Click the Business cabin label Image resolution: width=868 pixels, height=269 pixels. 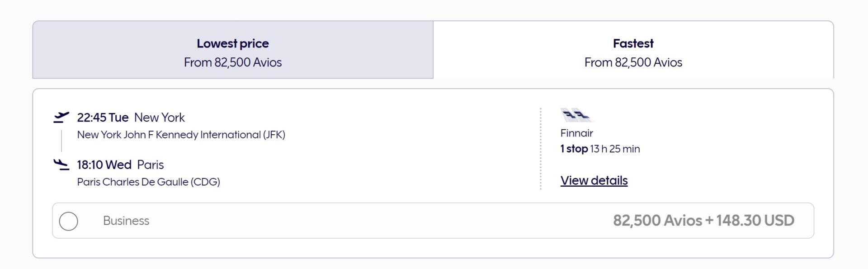pos(126,221)
